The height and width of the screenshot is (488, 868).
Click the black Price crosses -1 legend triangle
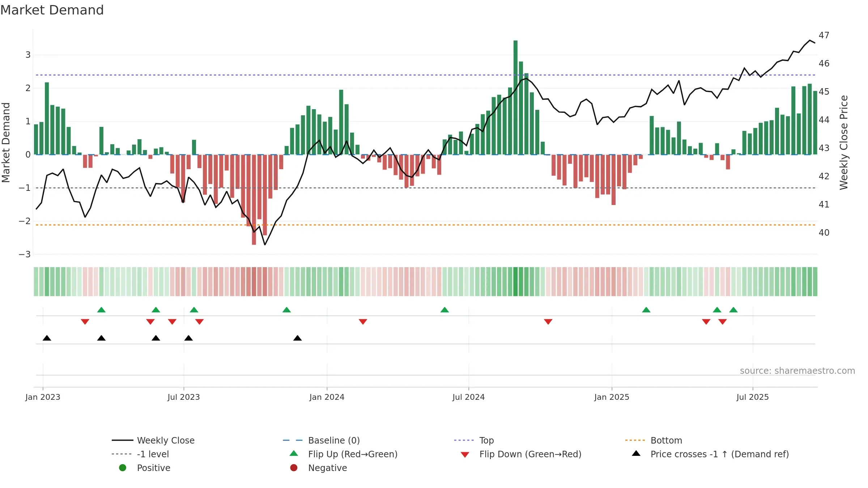tap(636, 453)
